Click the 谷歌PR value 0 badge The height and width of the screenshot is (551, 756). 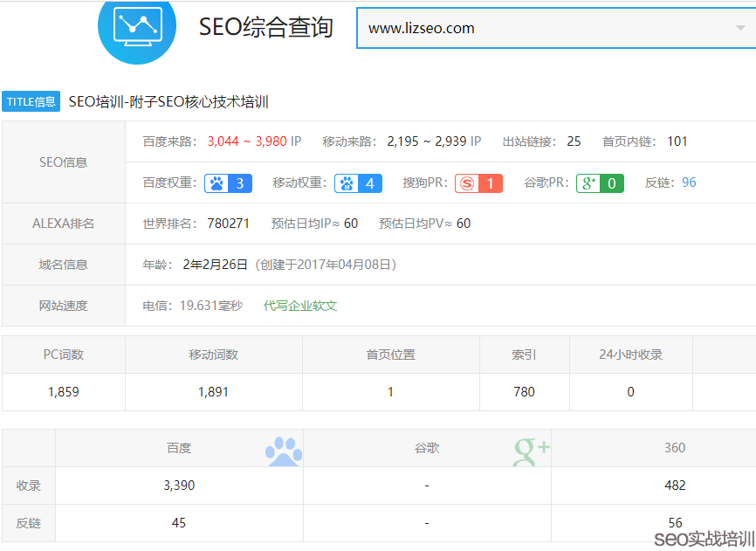click(x=612, y=183)
